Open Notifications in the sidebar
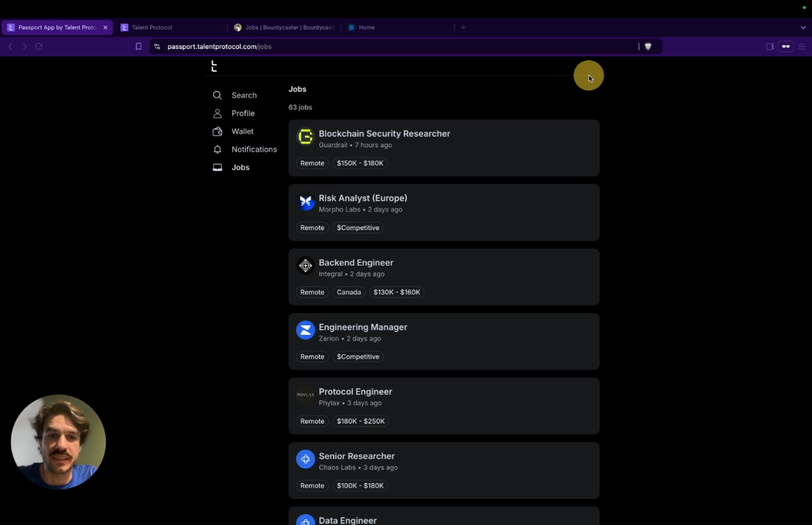The width and height of the screenshot is (812, 525). pos(254,150)
